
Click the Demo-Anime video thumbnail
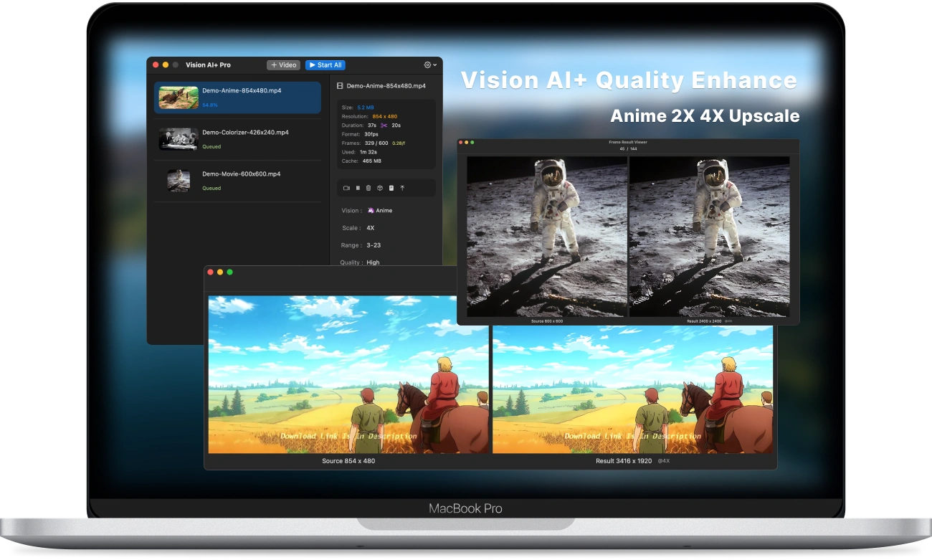(179, 98)
